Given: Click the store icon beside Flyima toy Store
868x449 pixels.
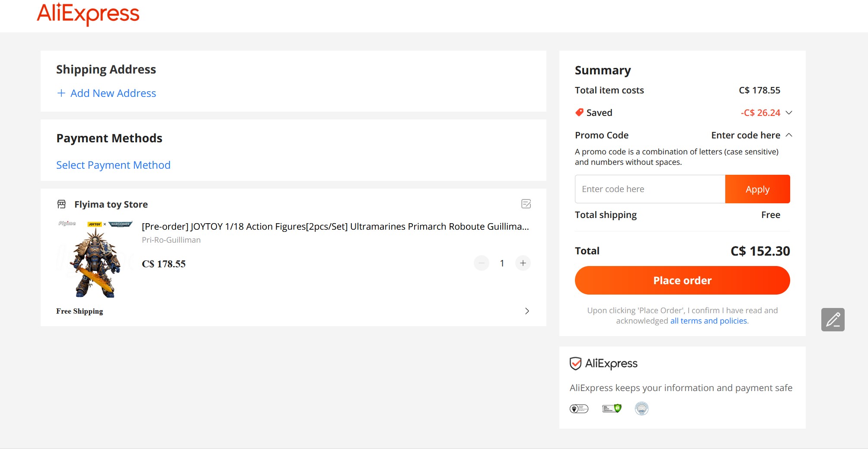Looking at the screenshot, I should (x=62, y=204).
